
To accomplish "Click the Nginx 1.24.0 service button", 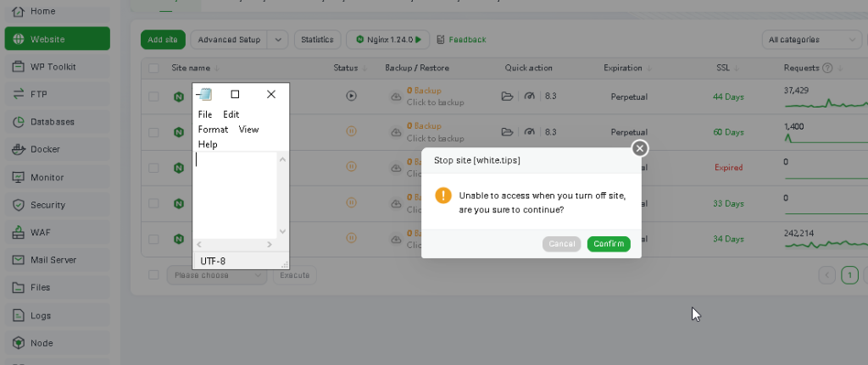I will [x=388, y=40].
